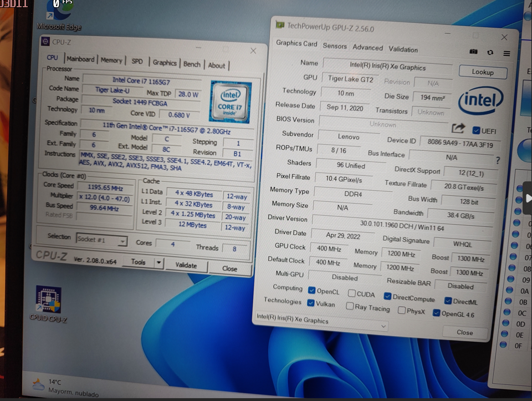Click the Release Date Sep 11, 2020 value

(345, 108)
